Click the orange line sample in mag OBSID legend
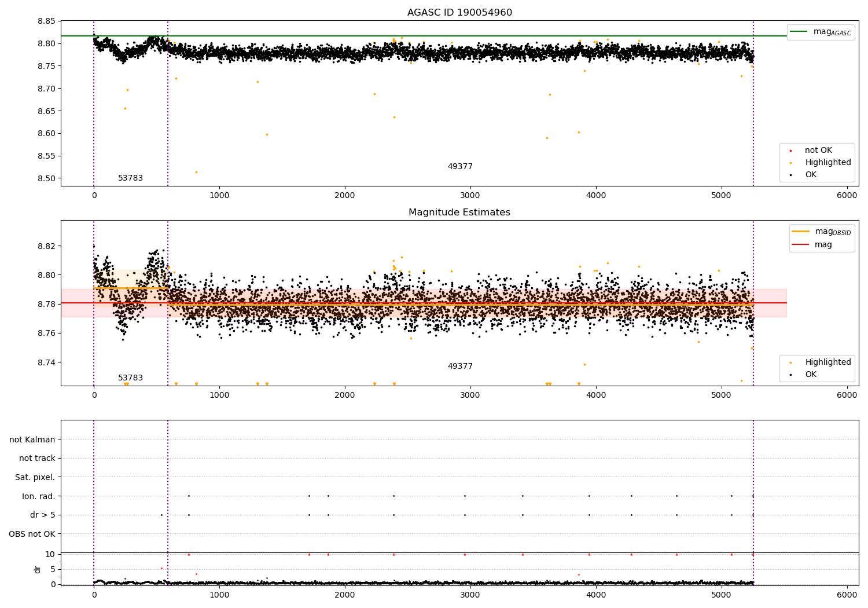Screen dimensions: 868x608 801,232
